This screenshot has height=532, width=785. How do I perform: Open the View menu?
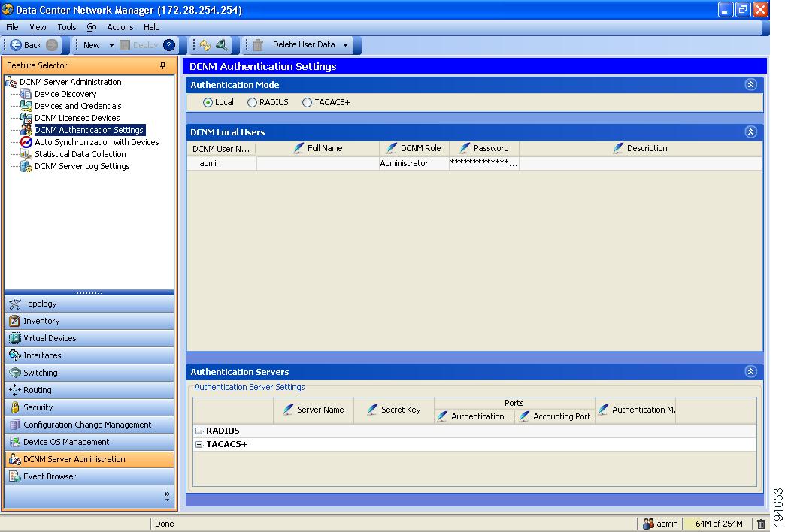click(x=38, y=27)
